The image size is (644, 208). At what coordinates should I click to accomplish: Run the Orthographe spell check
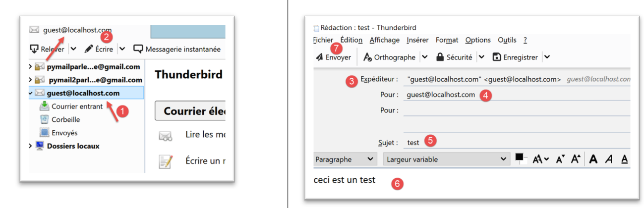pyautogui.click(x=389, y=57)
